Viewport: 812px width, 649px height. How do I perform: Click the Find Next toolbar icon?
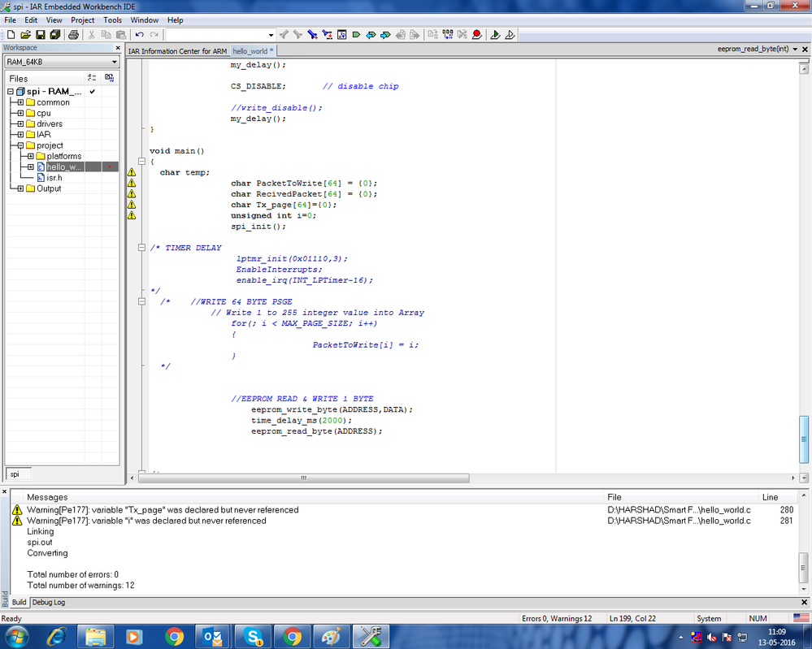[297, 35]
